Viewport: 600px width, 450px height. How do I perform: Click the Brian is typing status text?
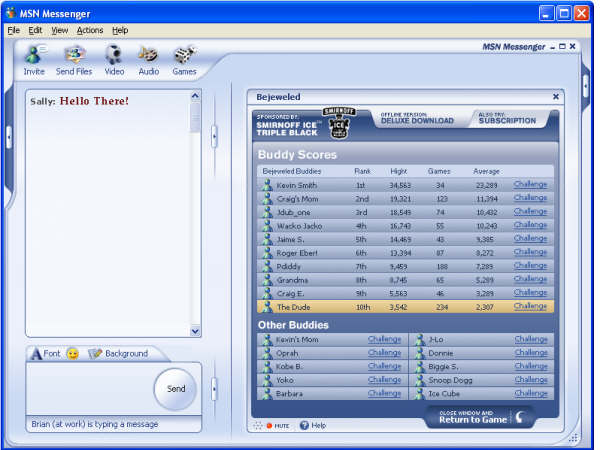click(95, 424)
